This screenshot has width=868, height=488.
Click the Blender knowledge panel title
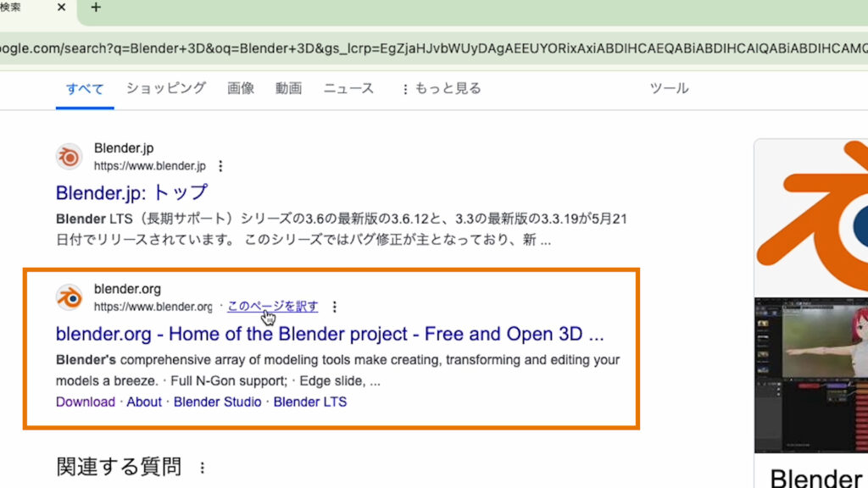click(816, 478)
